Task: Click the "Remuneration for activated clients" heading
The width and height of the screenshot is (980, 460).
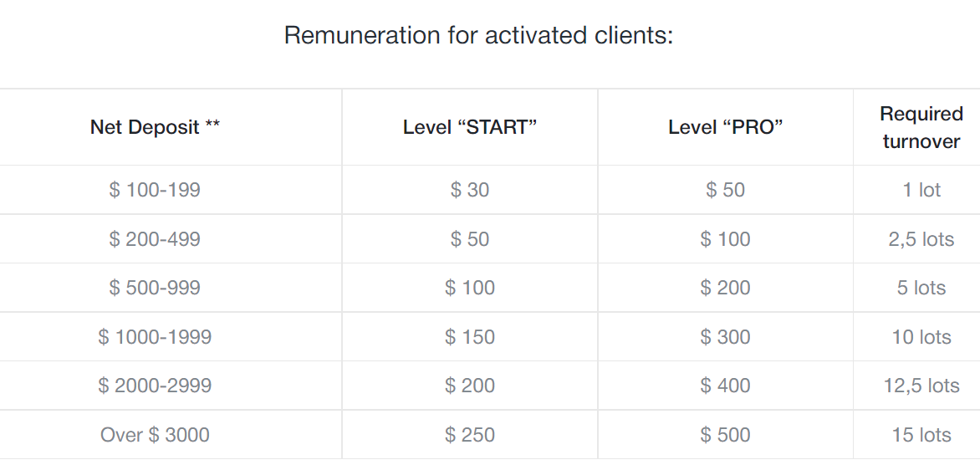Action: click(x=478, y=36)
